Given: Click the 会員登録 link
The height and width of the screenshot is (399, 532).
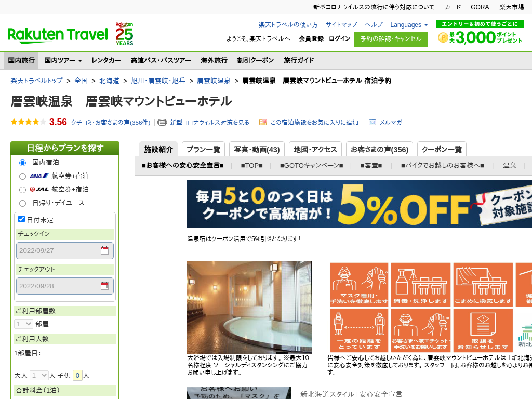Looking at the screenshot, I should [311, 38].
